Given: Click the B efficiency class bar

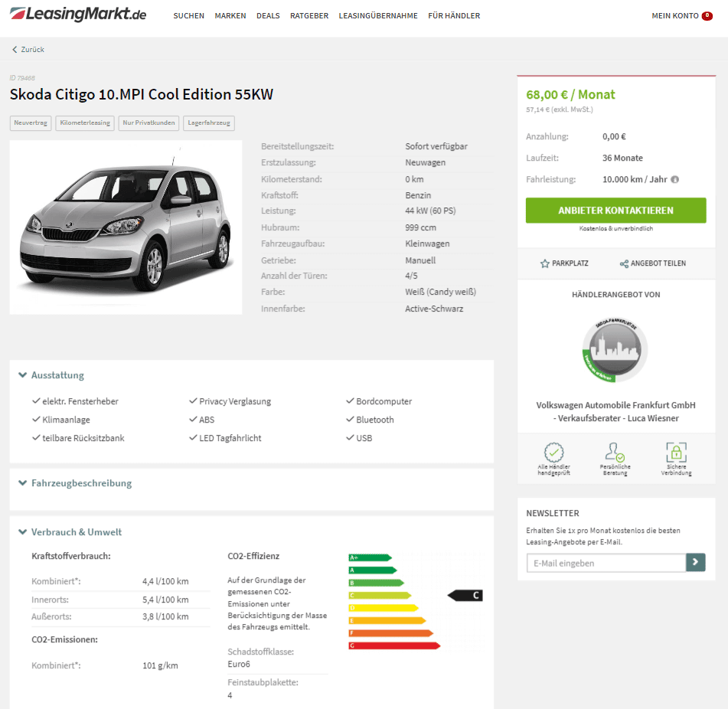Looking at the screenshot, I should pos(376,583).
